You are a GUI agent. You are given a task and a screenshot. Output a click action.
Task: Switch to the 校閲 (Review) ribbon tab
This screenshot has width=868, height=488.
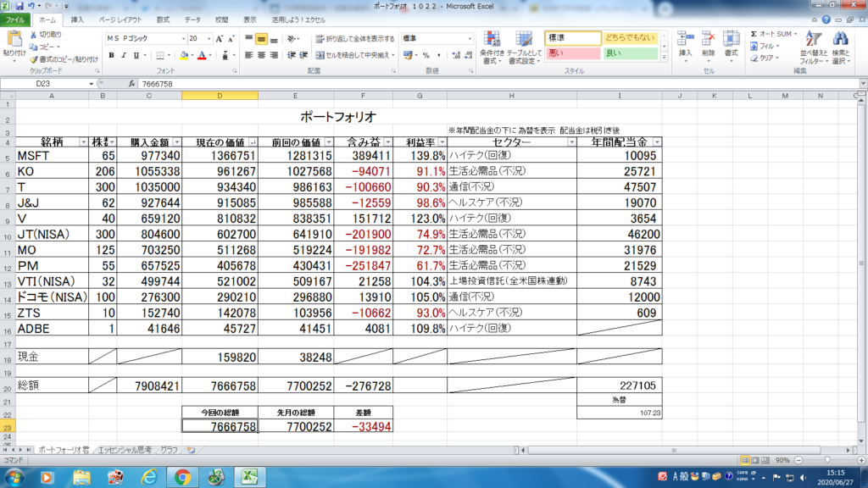click(222, 20)
